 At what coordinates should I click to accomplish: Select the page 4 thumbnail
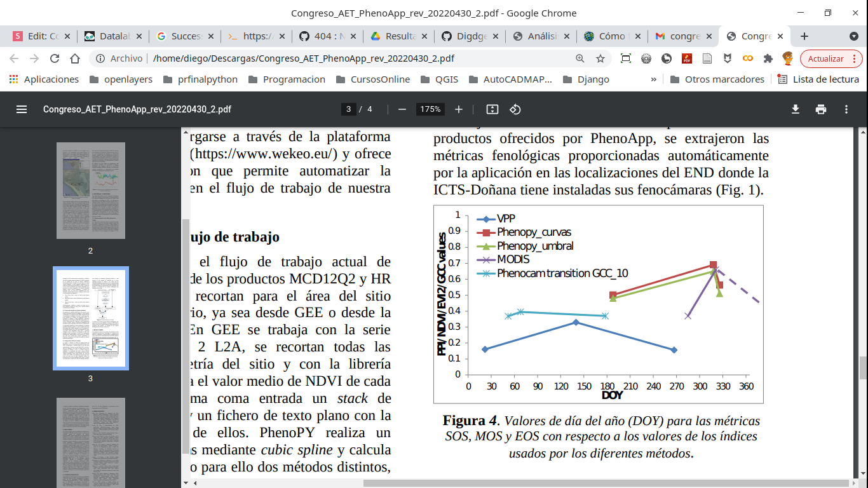click(x=91, y=443)
